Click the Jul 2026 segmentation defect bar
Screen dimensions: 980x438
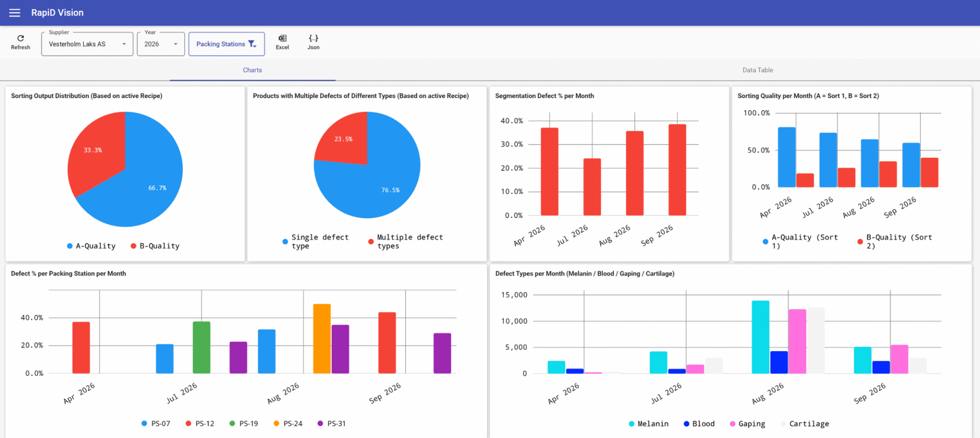[592, 187]
